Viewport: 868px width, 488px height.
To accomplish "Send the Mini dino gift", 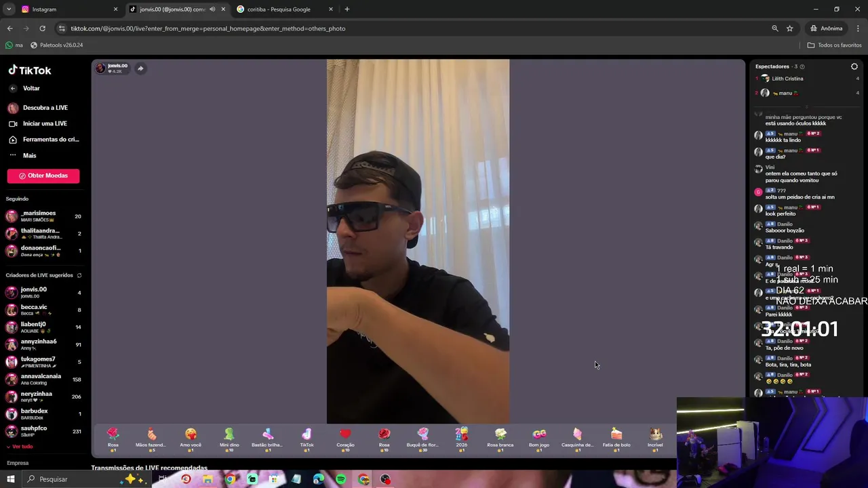I will pos(229,439).
